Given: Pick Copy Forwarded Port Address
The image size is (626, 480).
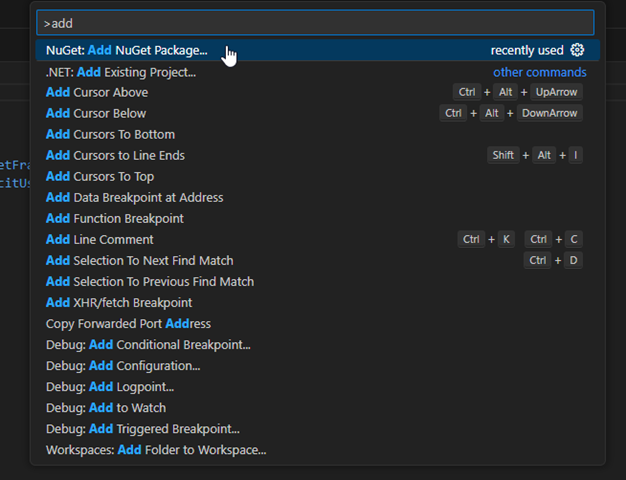Looking at the screenshot, I should [x=317, y=324].
